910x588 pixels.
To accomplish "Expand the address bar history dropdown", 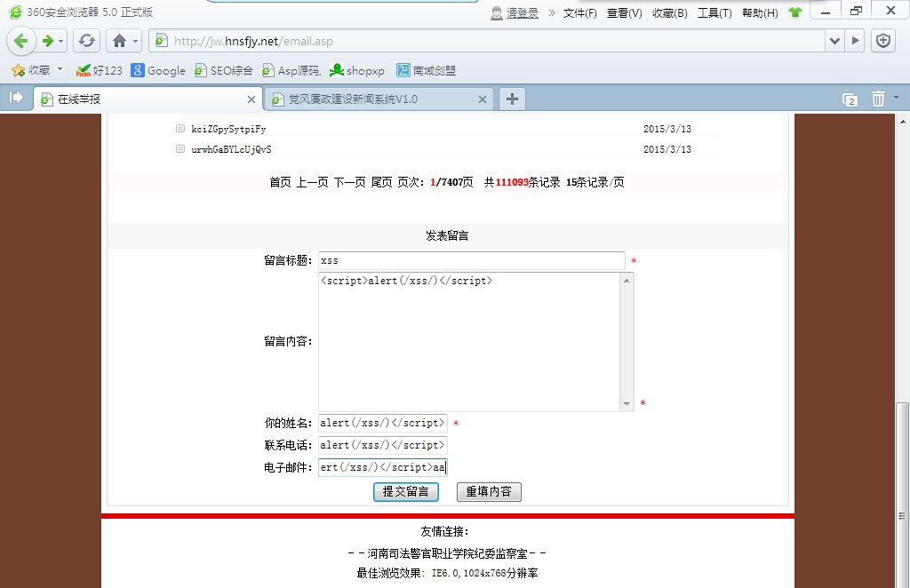I will 834,41.
